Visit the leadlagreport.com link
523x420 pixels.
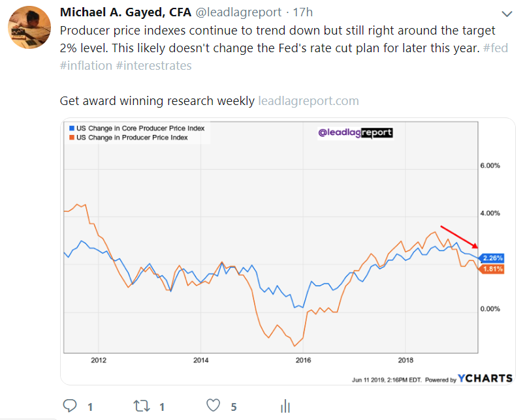(308, 101)
